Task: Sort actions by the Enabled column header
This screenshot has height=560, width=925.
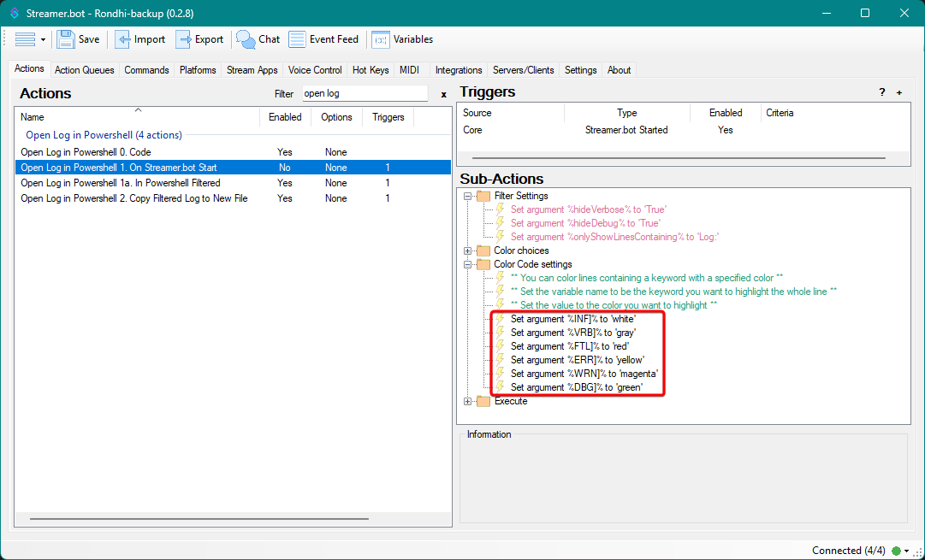Action: 285,117
